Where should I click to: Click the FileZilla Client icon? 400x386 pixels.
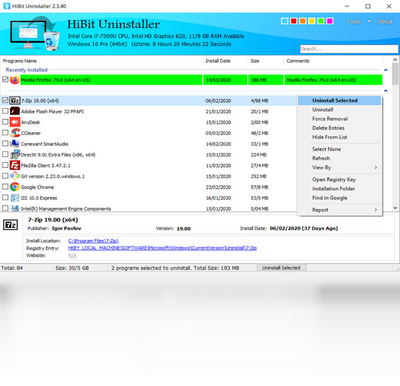pos(15,165)
